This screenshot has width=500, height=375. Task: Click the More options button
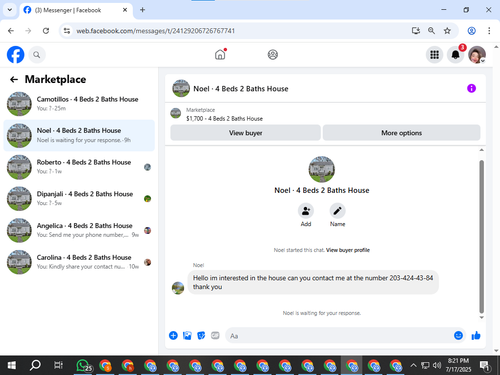pos(401,133)
